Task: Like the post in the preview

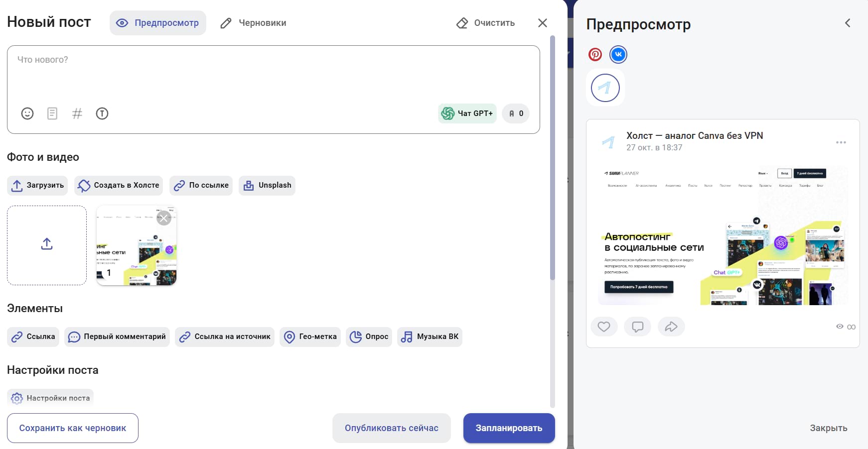Action: pos(604,327)
